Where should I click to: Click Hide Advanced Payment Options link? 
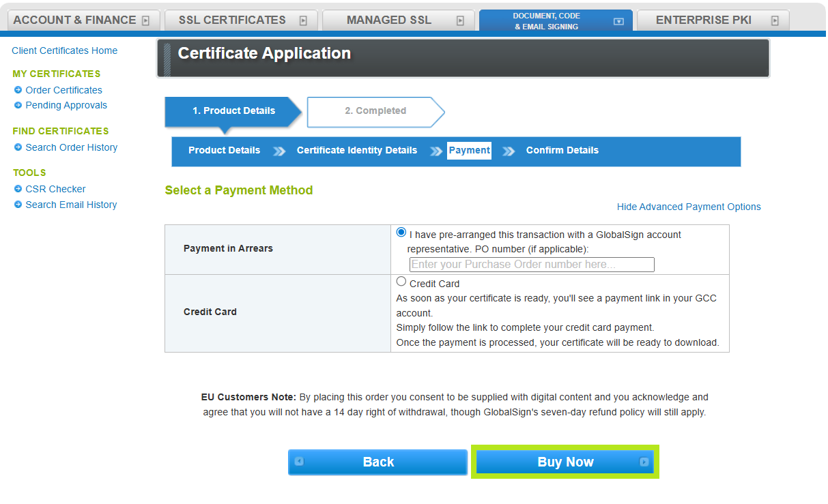tap(688, 207)
